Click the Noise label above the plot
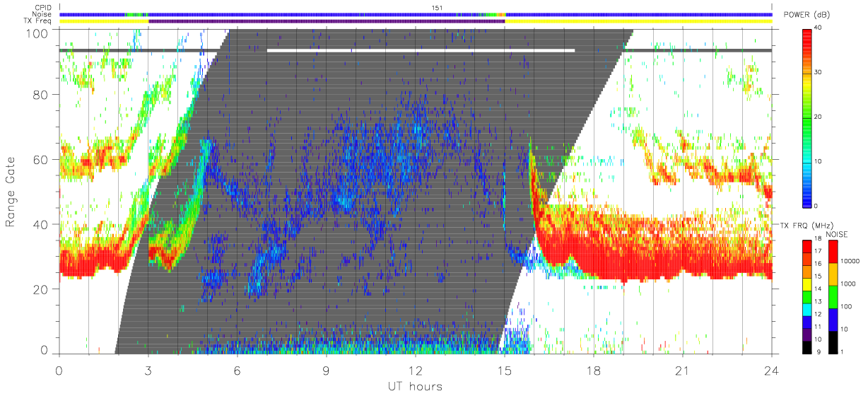The width and height of the screenshot is (868, 401). (40, 14)
